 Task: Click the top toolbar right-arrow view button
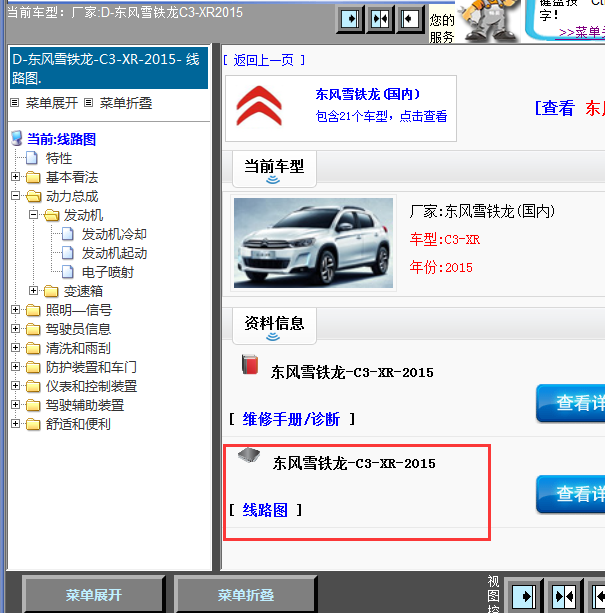pos(350,19)
